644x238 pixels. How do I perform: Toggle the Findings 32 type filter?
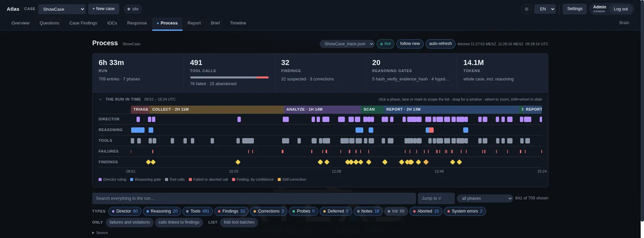click(x=231, y=211)
